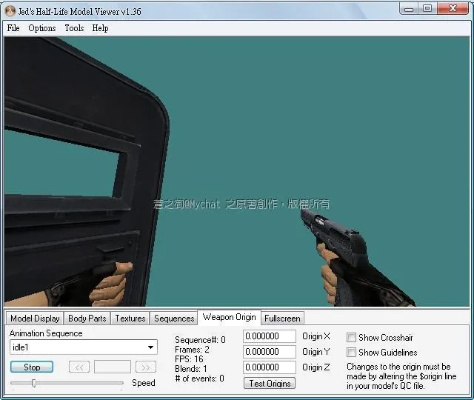Step to next frame with >> button
The image size is (474, 400).
pos(146,367)
